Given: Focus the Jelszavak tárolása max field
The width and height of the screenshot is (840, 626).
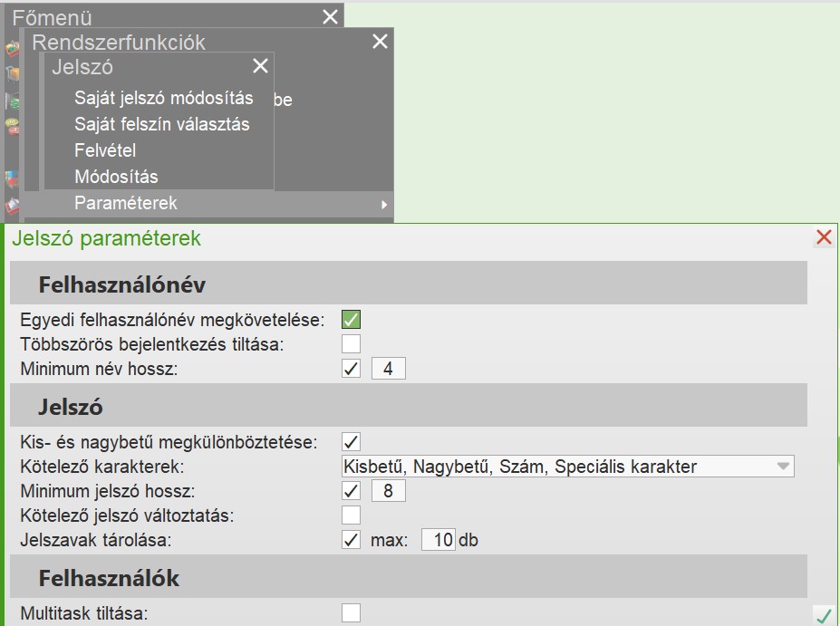Looking at the screenshot, I should [439, 540].
